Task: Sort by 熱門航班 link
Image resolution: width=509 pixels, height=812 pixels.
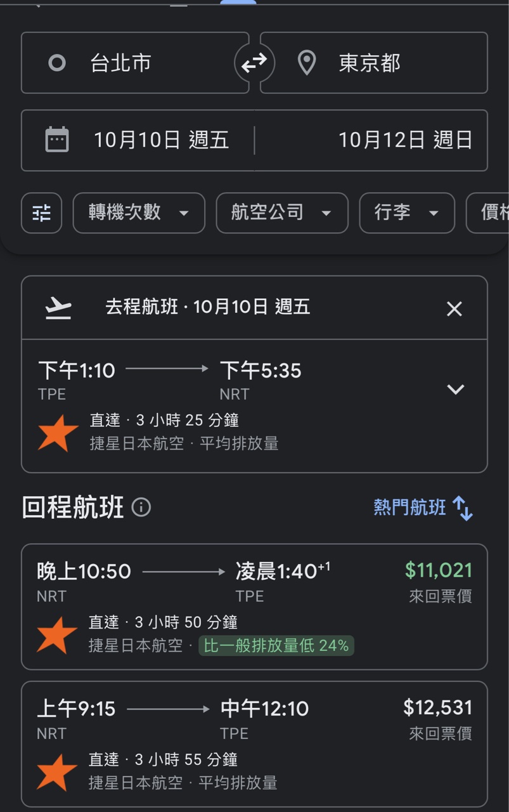Action: click(x=410, y=507)
